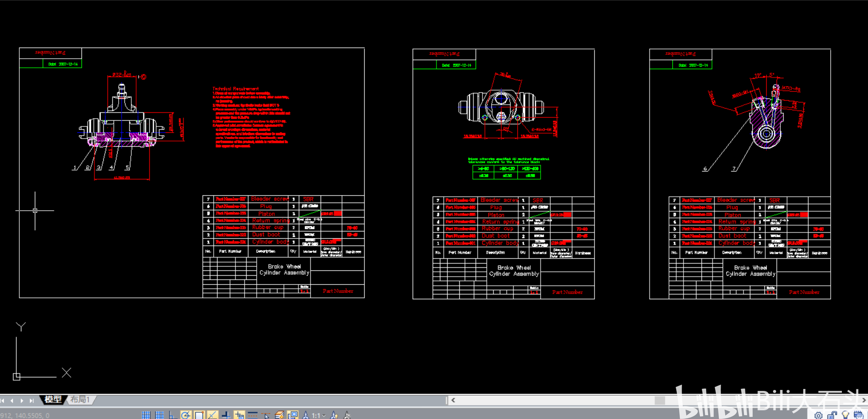
Task: Select the green tolerance table in middle drawing
Action: (506, 172)
